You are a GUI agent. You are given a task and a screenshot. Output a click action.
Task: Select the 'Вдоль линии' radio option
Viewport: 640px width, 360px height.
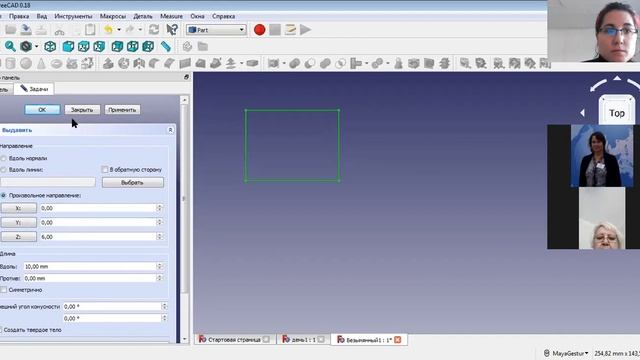(x=4, y=169)
